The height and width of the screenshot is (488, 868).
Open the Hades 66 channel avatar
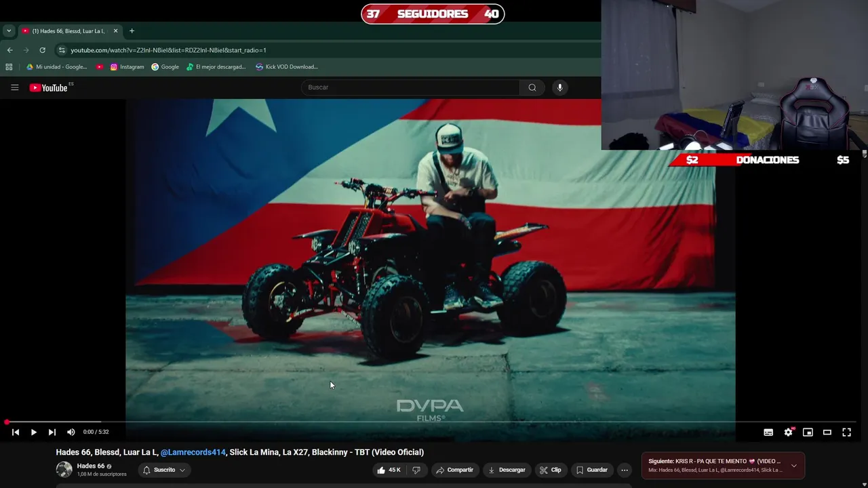(64, 470)
